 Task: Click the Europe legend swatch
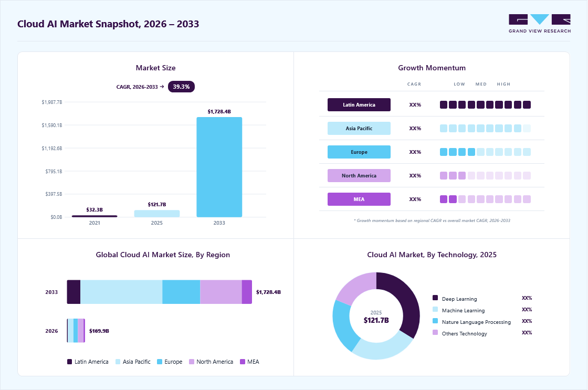tap(160, 362)
